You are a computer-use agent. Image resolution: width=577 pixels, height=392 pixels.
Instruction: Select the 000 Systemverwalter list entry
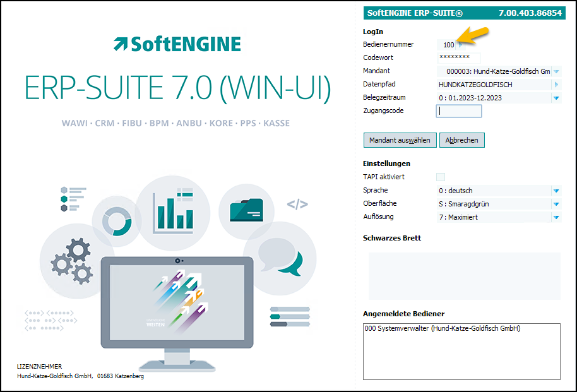[442, 329]
